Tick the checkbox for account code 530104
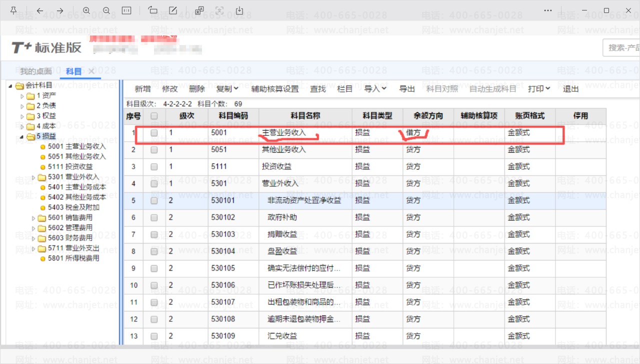This screenshot has width=640, height=364. click(154, 251)
